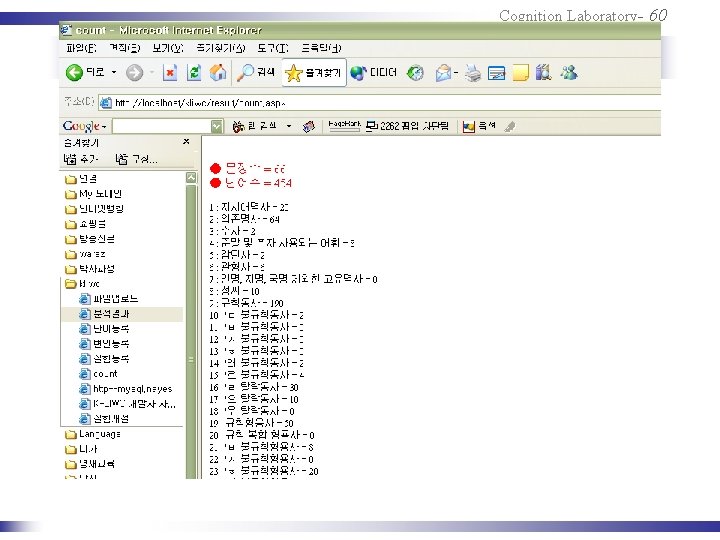This screenshot has width=720, height=540.
Task: Click the Favorites pane vertical scrollbar thumb
Action: [x=191, y=332]
